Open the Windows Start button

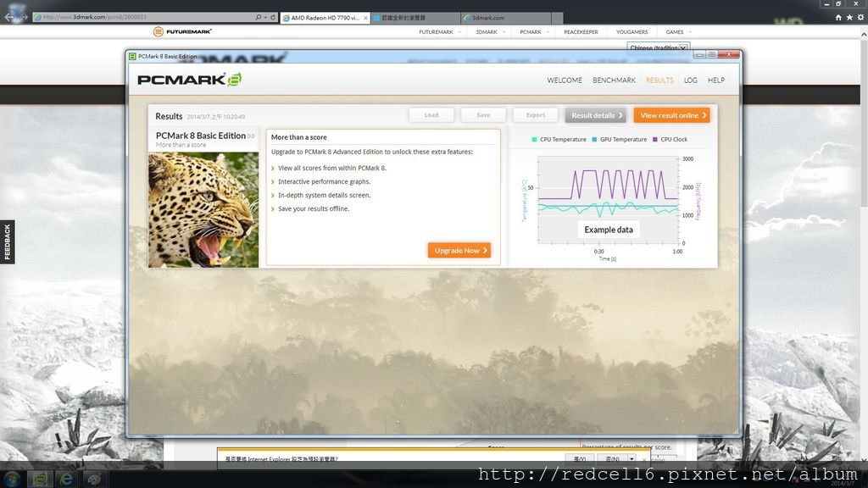click(12, 479)
